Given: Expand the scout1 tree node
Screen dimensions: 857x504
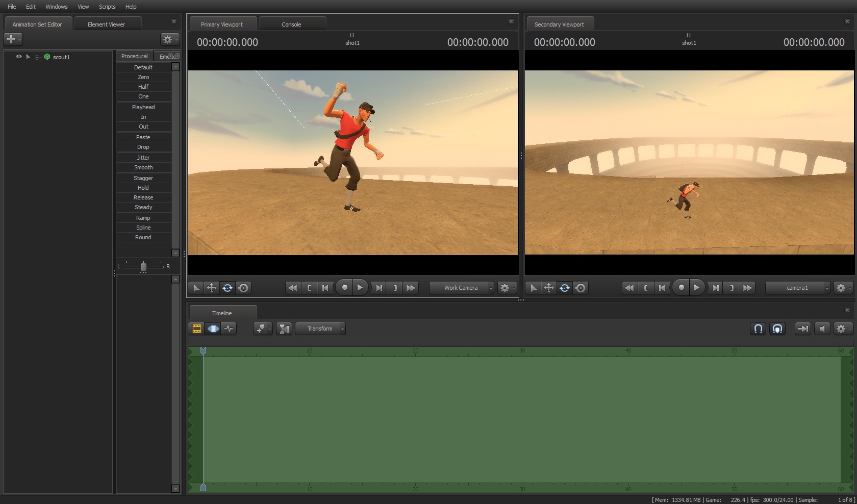Looking at the screenshot, I should click(37, 57).
